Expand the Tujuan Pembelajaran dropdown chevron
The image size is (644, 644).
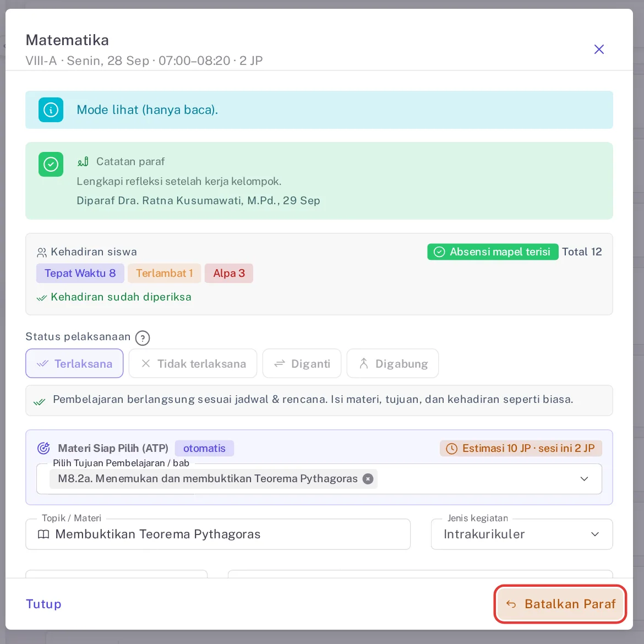(x=584, y=479)
